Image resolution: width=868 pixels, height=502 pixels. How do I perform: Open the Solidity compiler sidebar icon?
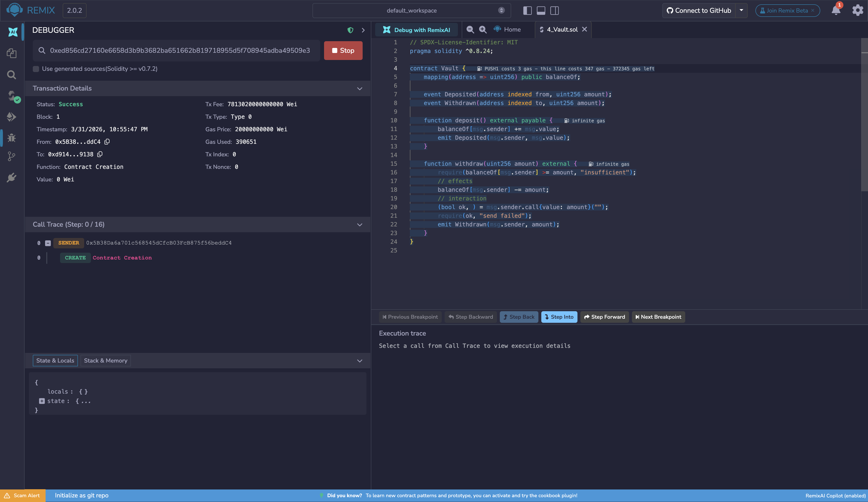[x=13, y=96]
